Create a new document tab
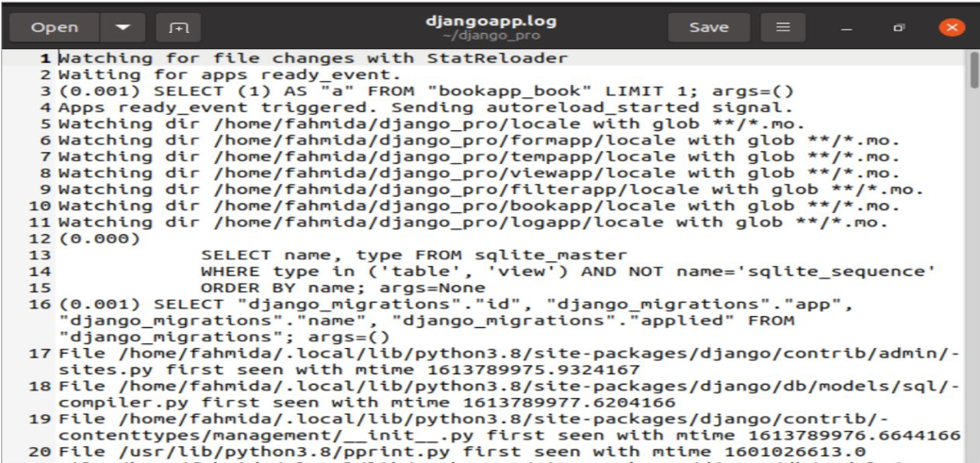Image resolution: width=980 pixels, height=463 pixels. point(179,27)
